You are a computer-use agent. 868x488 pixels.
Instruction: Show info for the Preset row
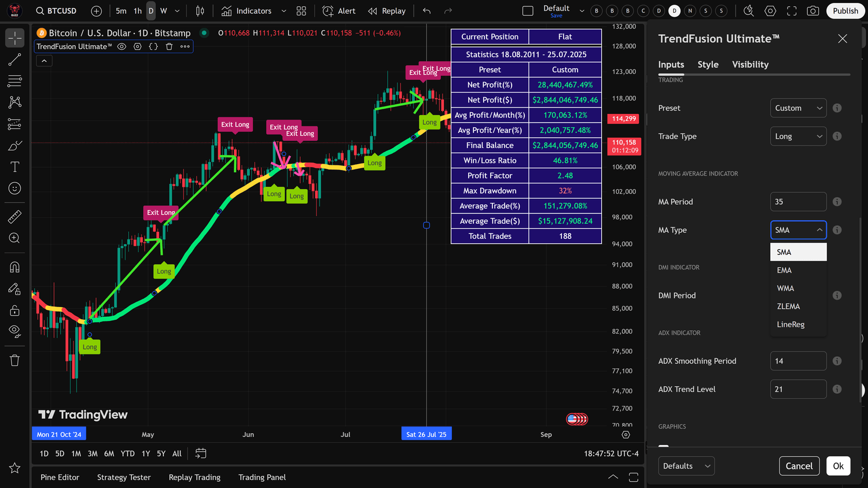pyautogui.click(x=837, y=108)
